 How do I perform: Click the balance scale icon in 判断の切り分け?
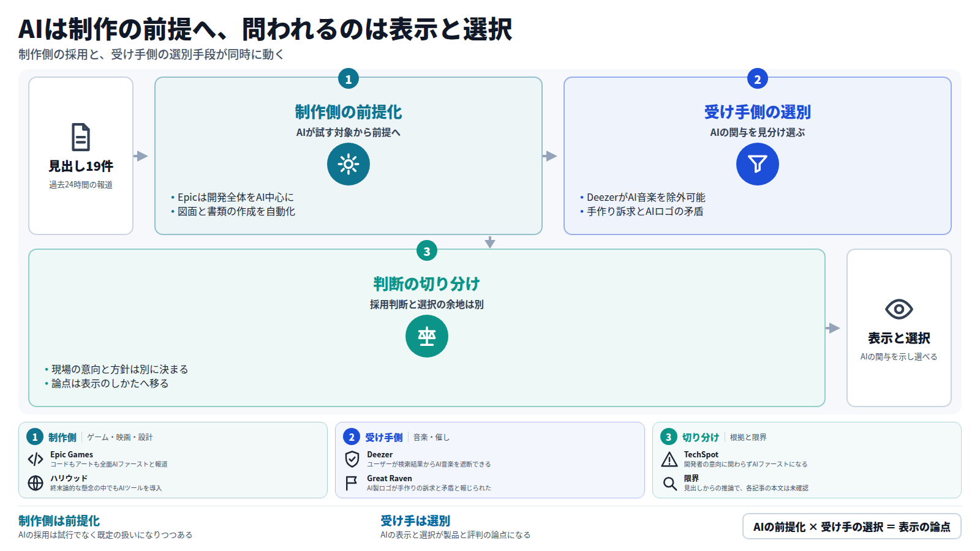pos(427,336)
